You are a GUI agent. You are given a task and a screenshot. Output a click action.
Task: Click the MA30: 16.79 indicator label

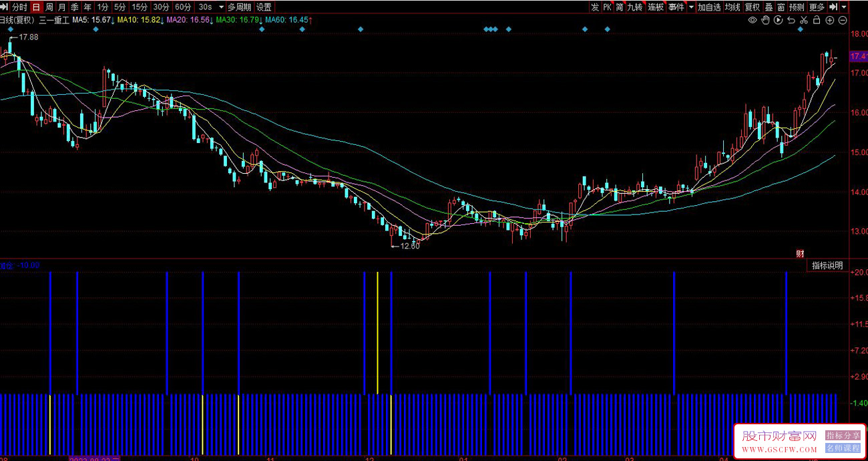pos(239,20)
